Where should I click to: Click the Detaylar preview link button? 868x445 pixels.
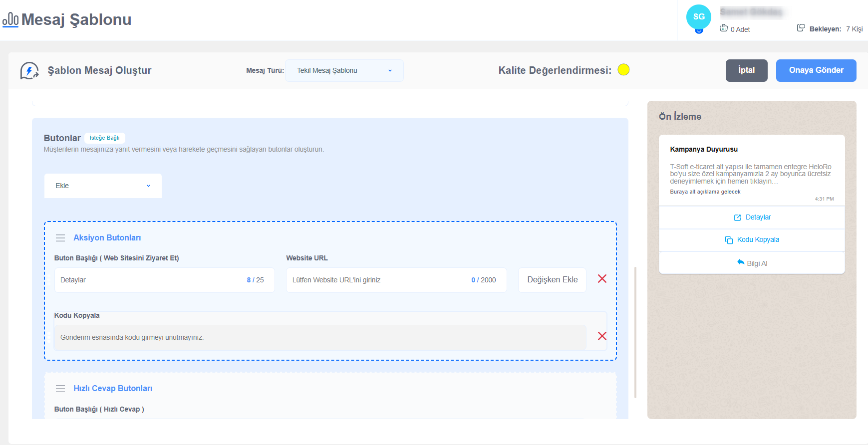tap(752, 218)
